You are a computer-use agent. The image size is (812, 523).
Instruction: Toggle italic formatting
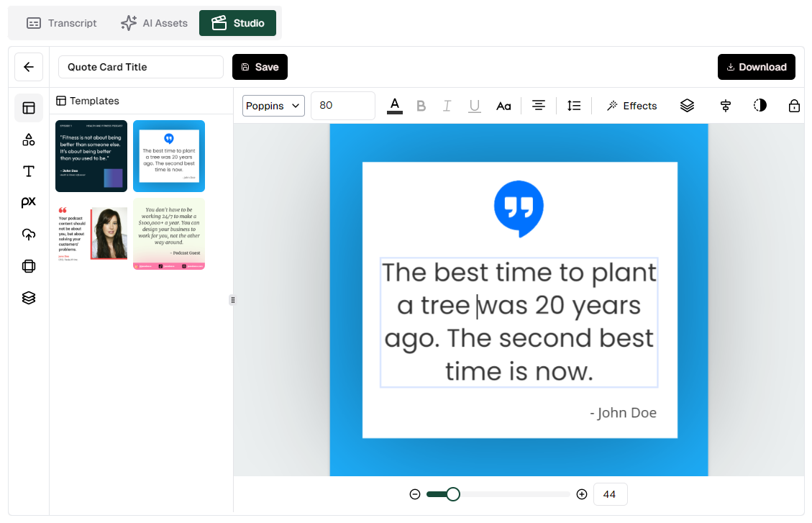coord(447,106)
